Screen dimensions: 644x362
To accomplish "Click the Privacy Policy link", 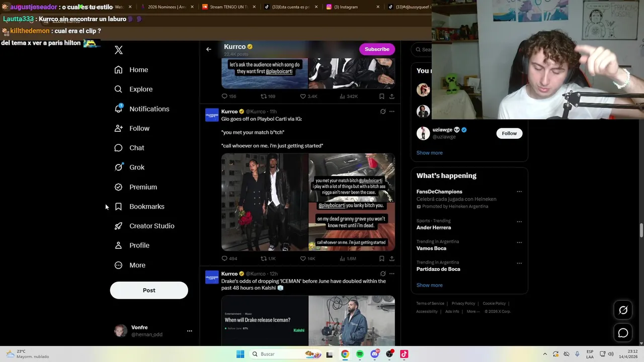I will (x=463, y=304).
